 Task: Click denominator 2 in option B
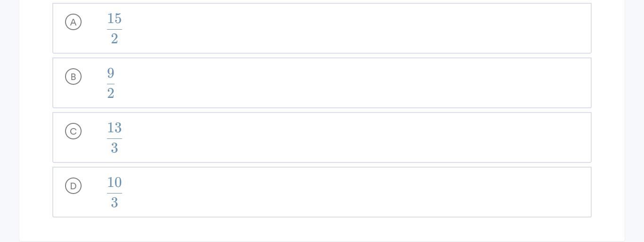(111, 93)
